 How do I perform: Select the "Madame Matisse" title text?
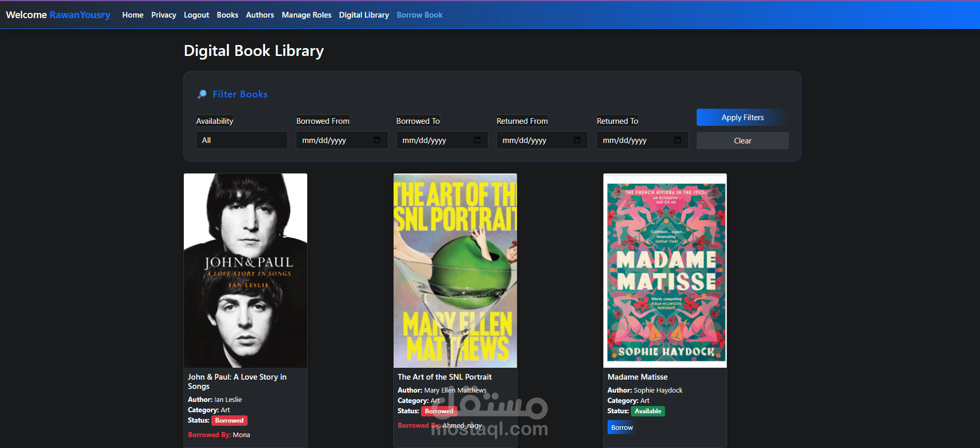638,377
